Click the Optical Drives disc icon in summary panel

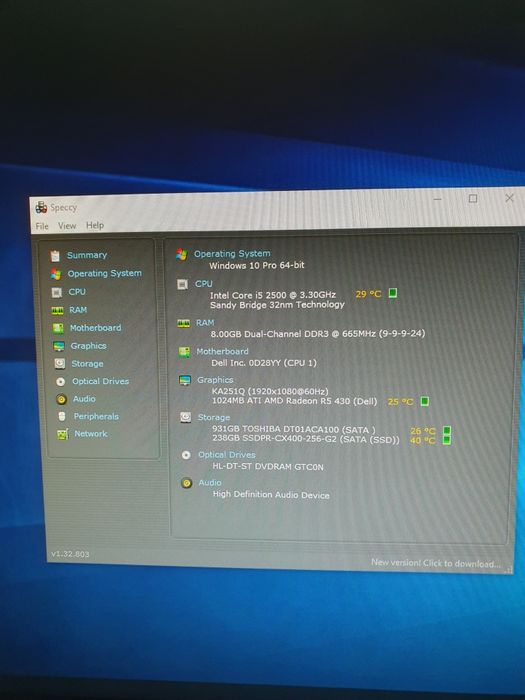pyautogui.click(x=186, y=455)
